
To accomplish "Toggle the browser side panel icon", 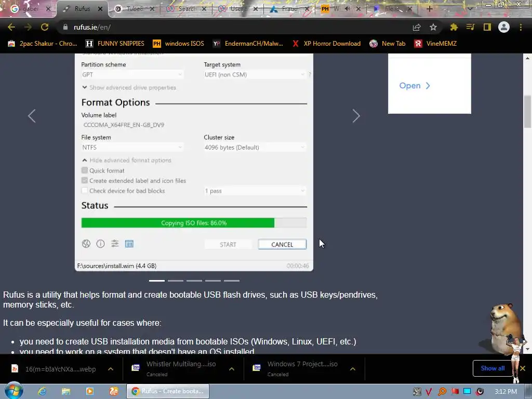I will (487, 27).
